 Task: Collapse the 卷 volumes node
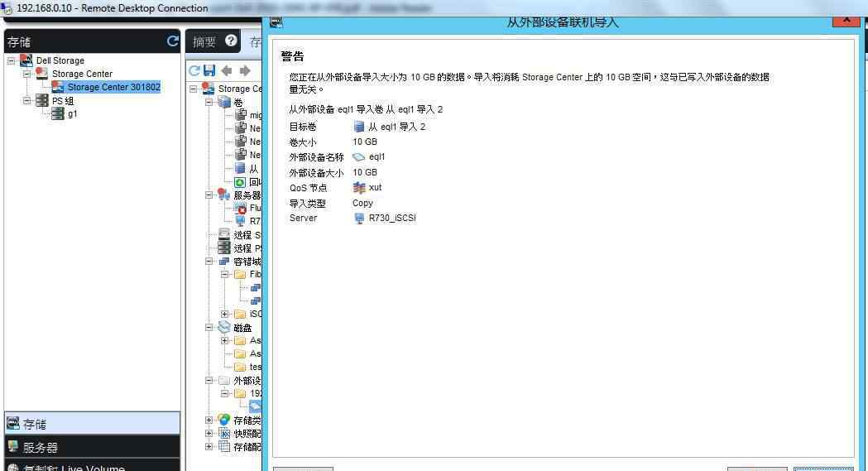209,103
